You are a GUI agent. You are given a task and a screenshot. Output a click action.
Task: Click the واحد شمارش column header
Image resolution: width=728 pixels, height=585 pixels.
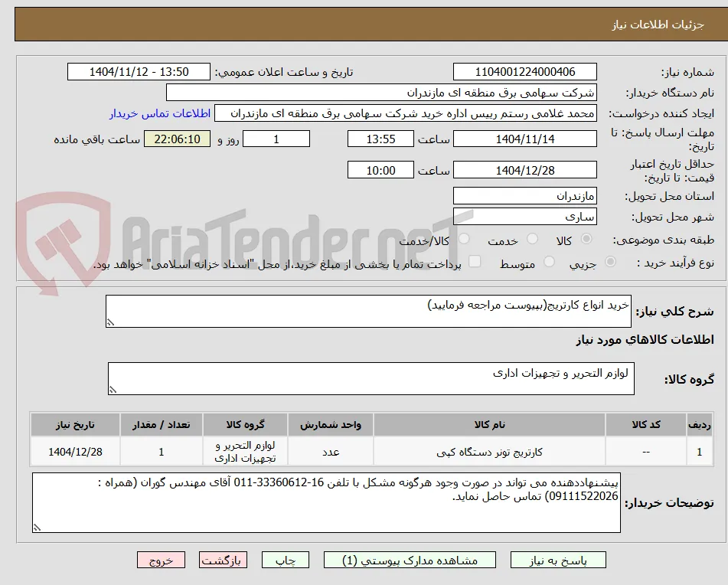click(331, 424)
